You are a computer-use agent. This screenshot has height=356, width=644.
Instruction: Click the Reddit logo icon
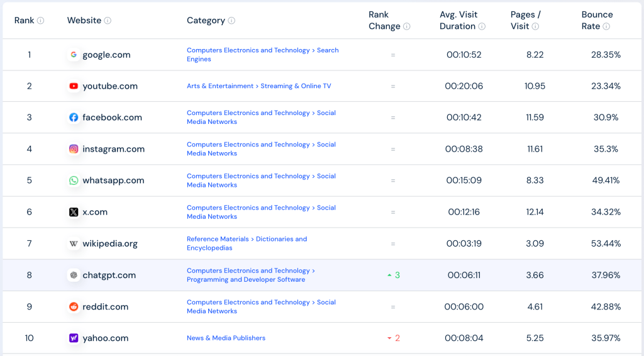(x=74, y=307)
